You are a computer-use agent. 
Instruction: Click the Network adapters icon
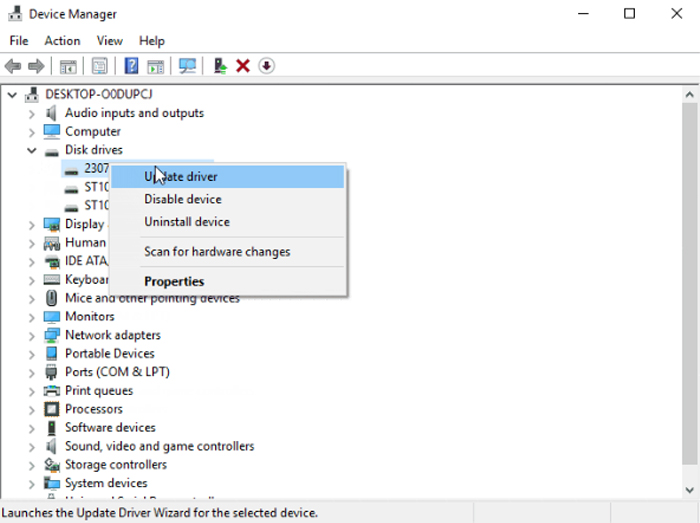pyautogui.click(x=52, y=335)
